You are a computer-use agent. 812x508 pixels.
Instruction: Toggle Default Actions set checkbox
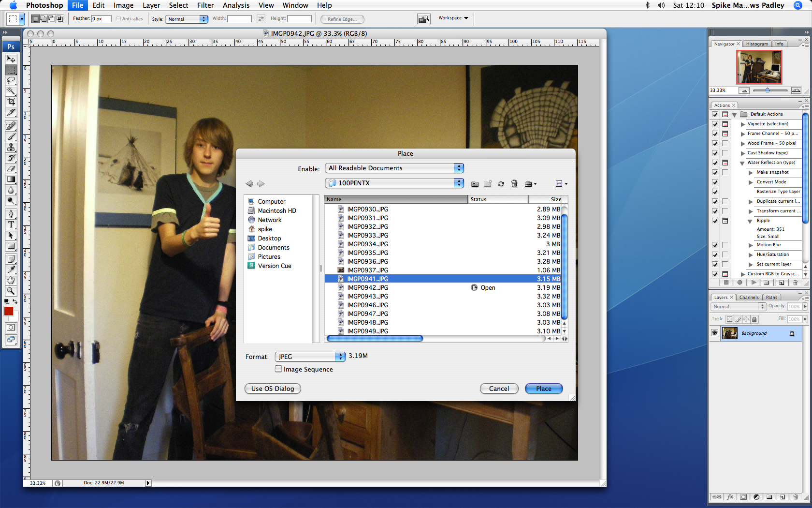pos(715,114)
